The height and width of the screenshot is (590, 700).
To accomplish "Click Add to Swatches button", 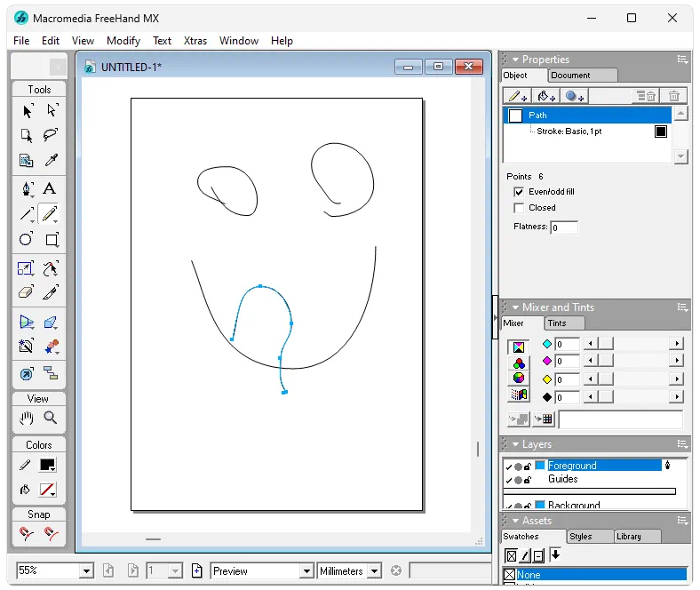I will (x=544, y=419).
